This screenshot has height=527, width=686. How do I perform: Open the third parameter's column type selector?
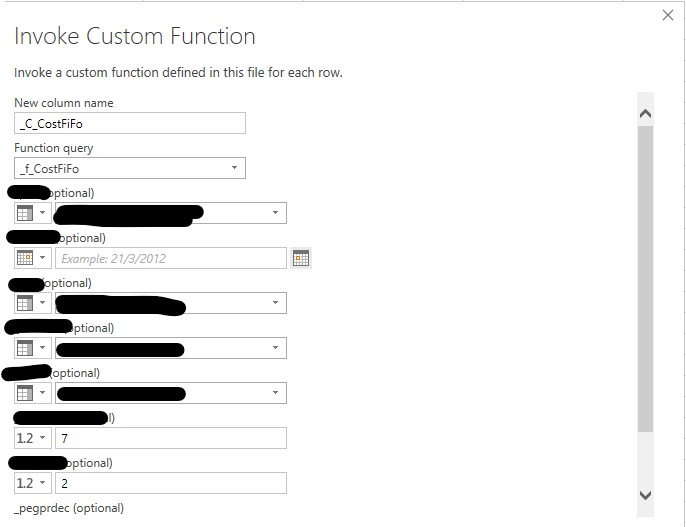pos(33,303)
